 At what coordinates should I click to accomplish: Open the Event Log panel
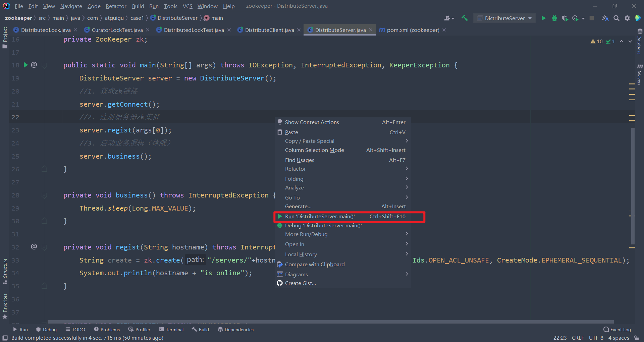pyautogui.click(x=617, y=330)
